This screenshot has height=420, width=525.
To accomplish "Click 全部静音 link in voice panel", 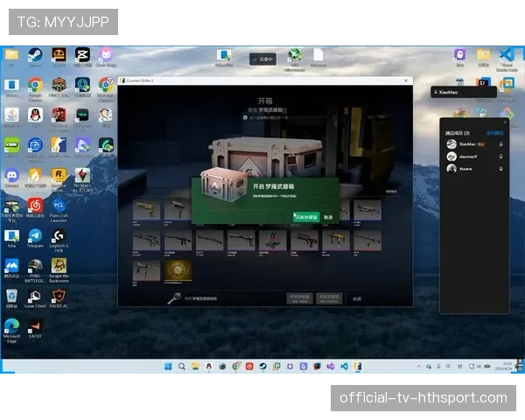I will [495, 133].
